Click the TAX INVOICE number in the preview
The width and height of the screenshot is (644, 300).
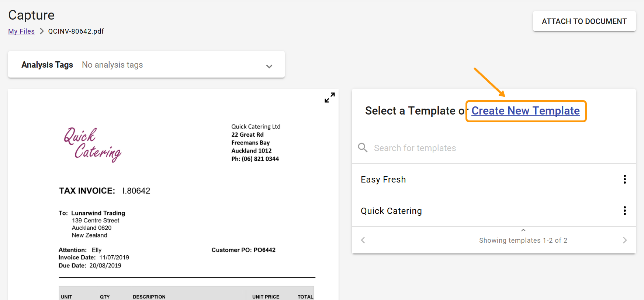(x=136, y=191)
